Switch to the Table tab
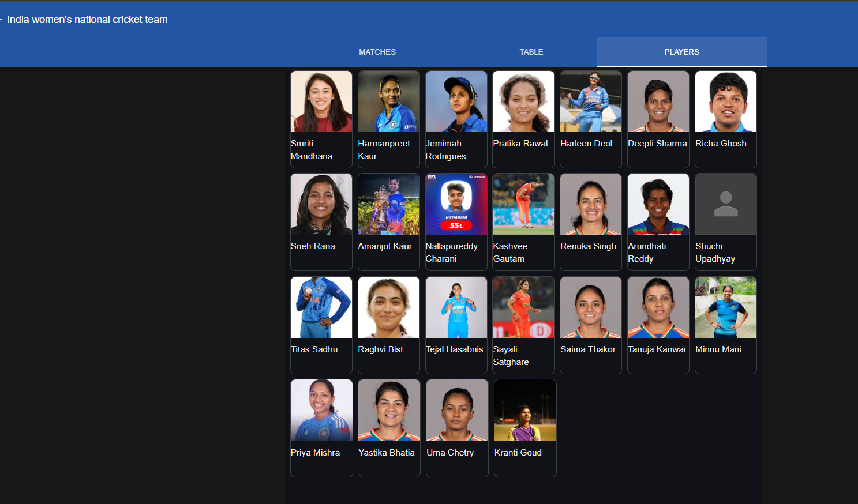This screenshot has width=858, height=504. coord(531,52)
